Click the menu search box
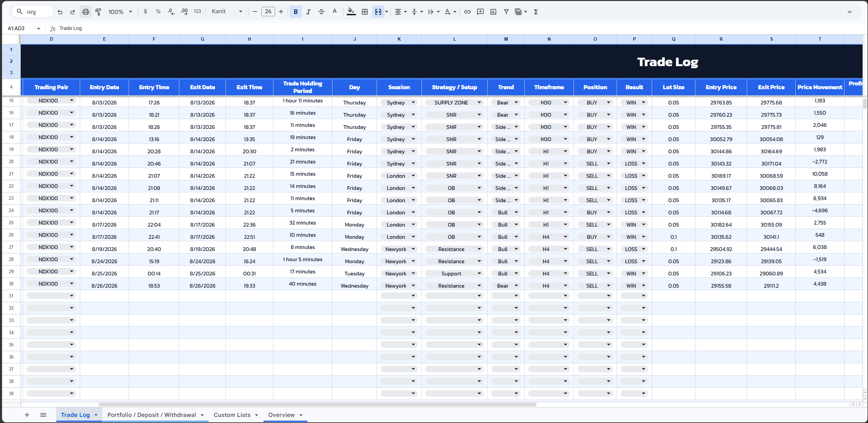Image resolution: width=868 pixels, height=423 pixels. 33,12
